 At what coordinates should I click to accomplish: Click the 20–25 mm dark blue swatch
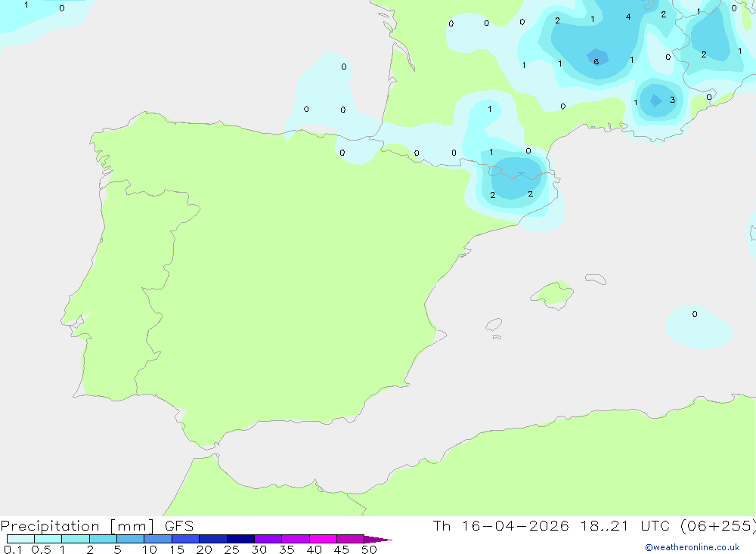tap(212, 539)
